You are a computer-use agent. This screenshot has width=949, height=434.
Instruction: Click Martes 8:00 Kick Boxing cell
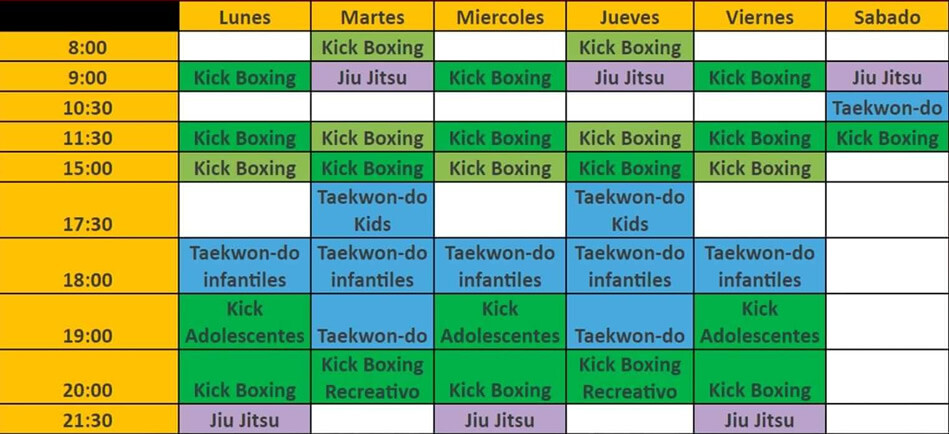(x=373, y=47)
